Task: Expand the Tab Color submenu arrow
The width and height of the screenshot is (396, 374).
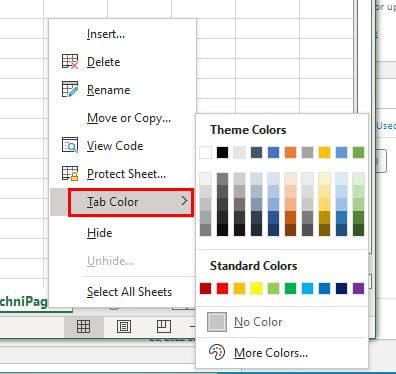Action: click(x=184, y=200)
